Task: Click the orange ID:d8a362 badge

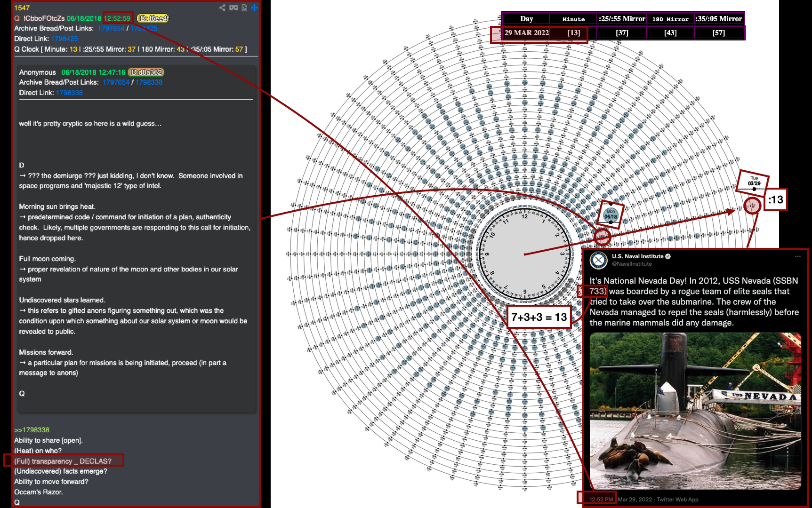Action: point(146,72)
